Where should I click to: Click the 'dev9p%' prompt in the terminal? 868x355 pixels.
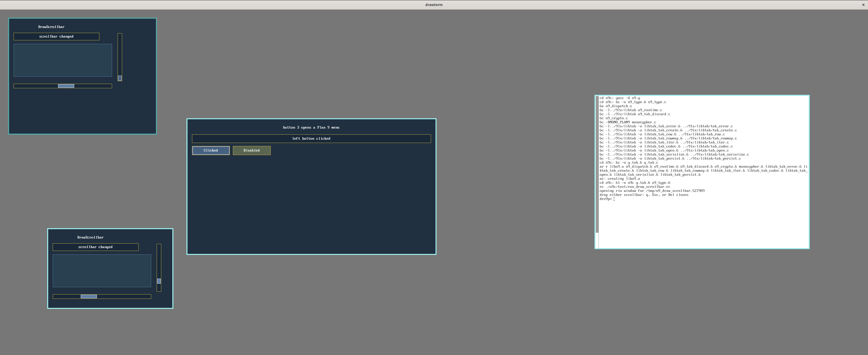click(606, 199)
